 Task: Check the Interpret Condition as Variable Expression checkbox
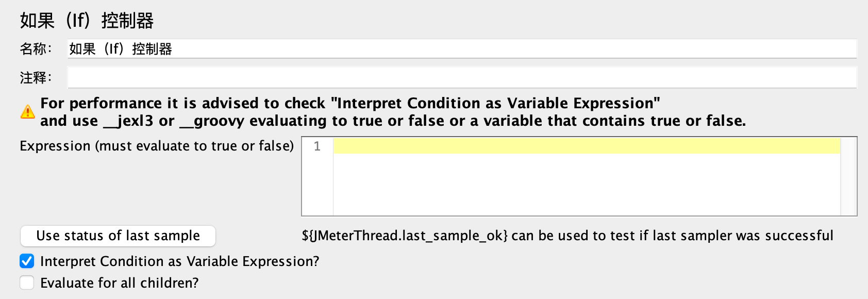point(27,261)
